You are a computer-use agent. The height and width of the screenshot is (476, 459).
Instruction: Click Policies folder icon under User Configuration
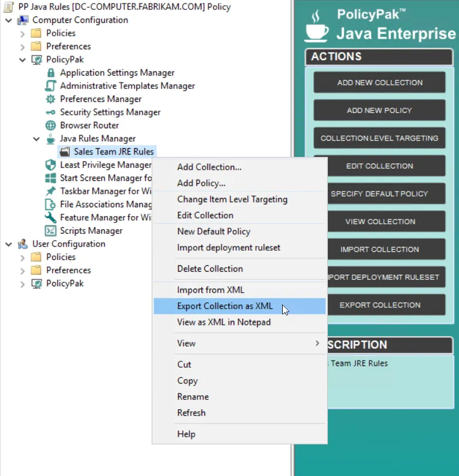(36, 257)
